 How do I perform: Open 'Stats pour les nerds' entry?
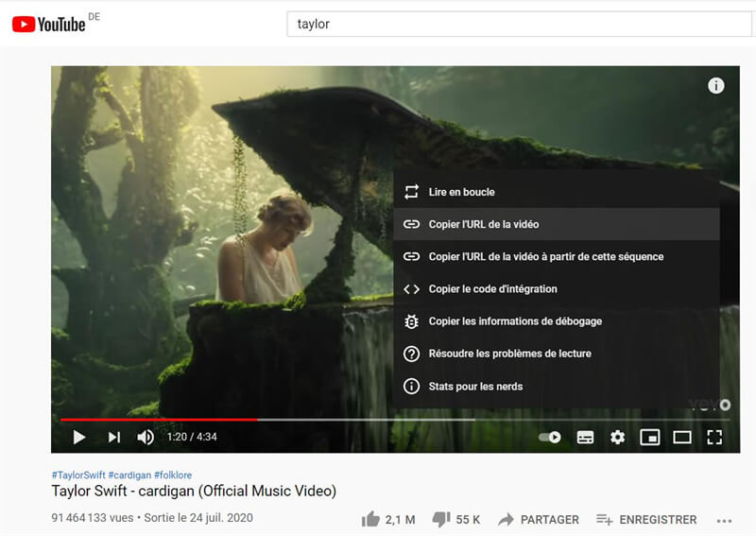557,387
